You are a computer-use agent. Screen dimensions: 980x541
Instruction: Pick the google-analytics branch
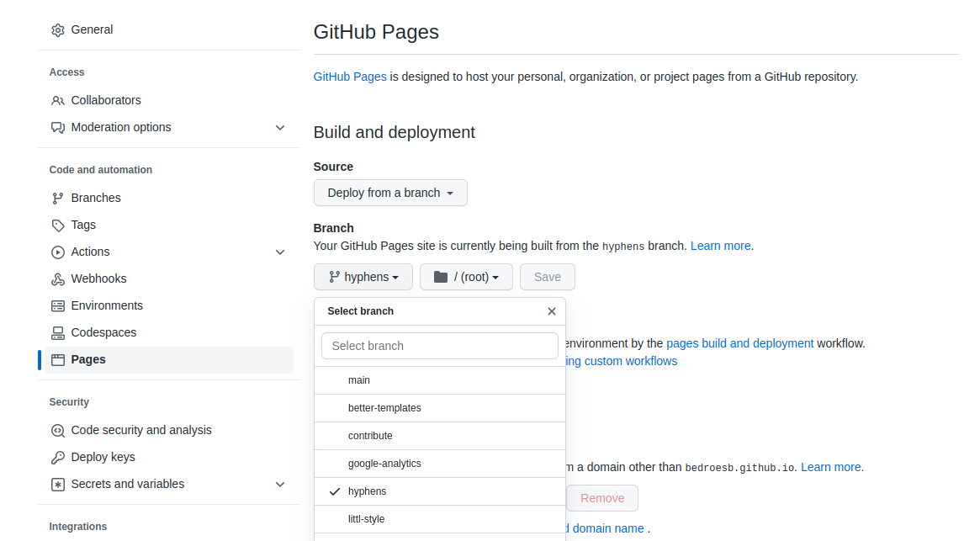pos(440,464)
